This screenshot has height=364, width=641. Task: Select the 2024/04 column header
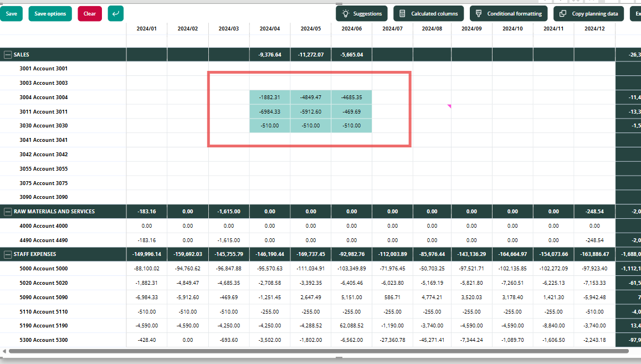pos(270,29)
